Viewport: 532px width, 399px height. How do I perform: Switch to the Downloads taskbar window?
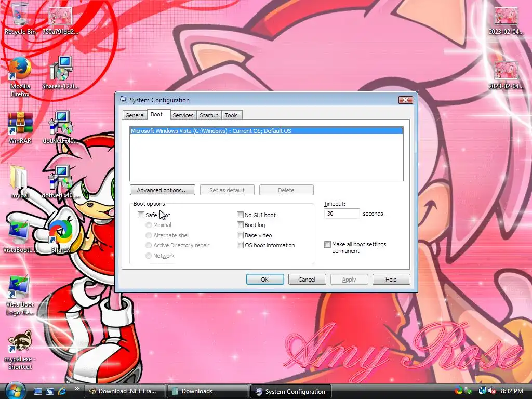[207, 391]
